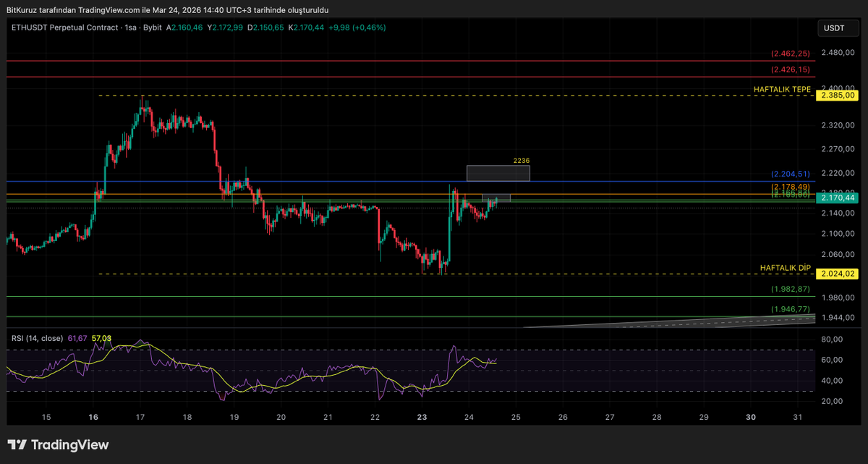
Task: Click the HAFTALIK TEPE label
Action: coord(782,89)
